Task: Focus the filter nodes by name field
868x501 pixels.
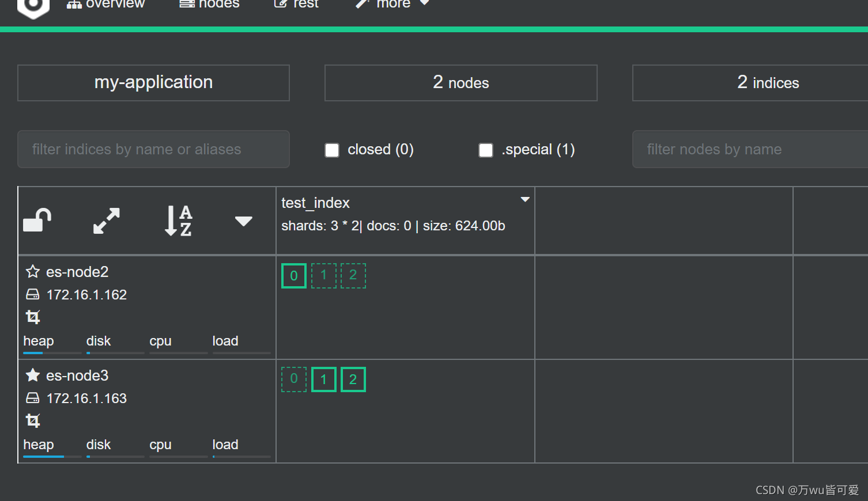Action: [750, 149]
